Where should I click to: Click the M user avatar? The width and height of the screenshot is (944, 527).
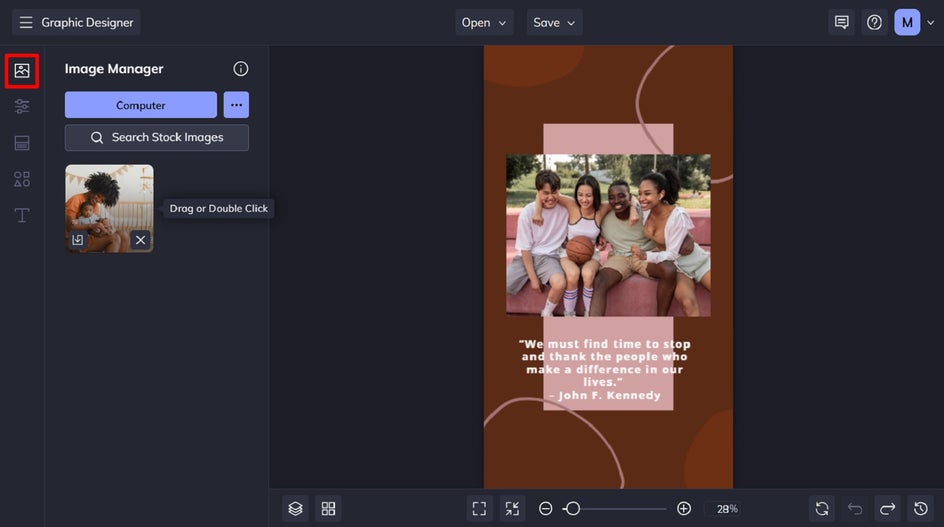coord(907,22)
